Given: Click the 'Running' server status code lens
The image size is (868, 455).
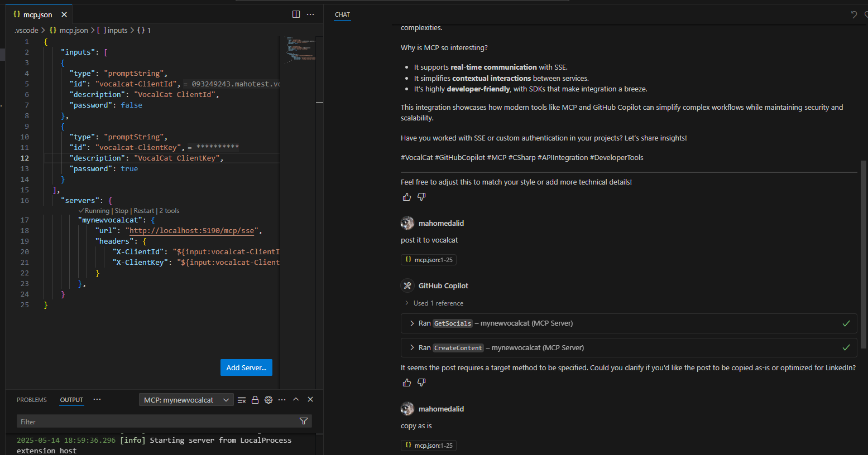Looking at the screenshot, I should tap(94, 211).
